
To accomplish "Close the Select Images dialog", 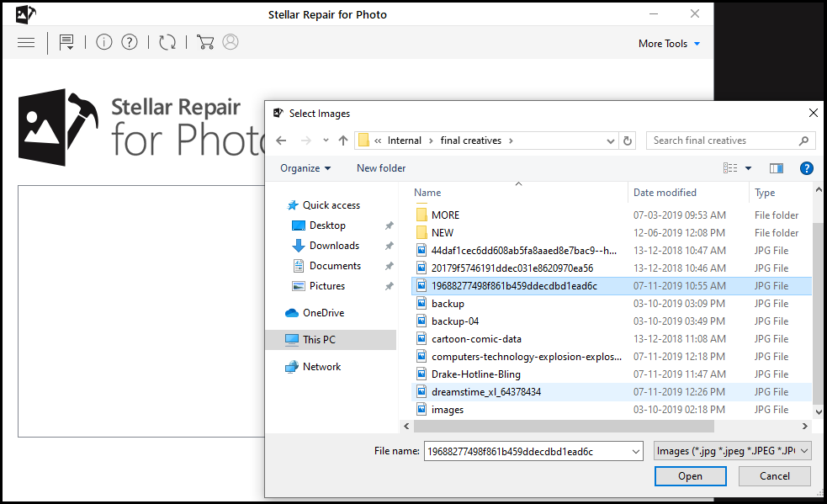I will [814, 113].
